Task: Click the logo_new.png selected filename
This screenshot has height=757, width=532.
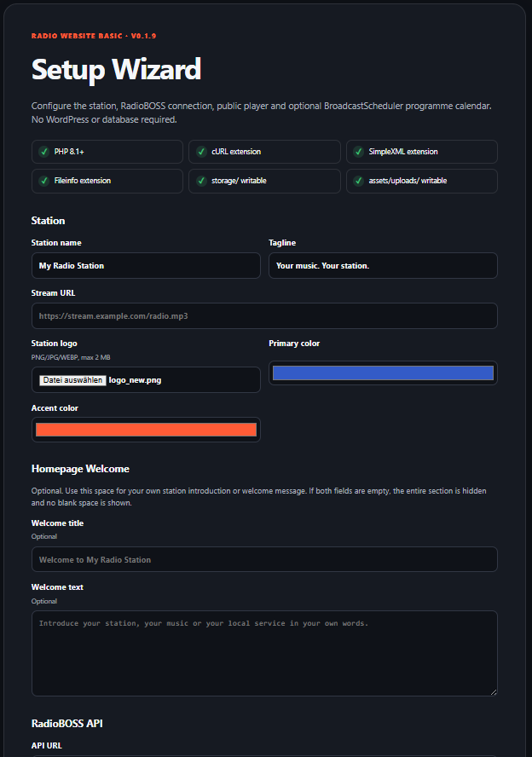Action: click(x=136, y=380)
